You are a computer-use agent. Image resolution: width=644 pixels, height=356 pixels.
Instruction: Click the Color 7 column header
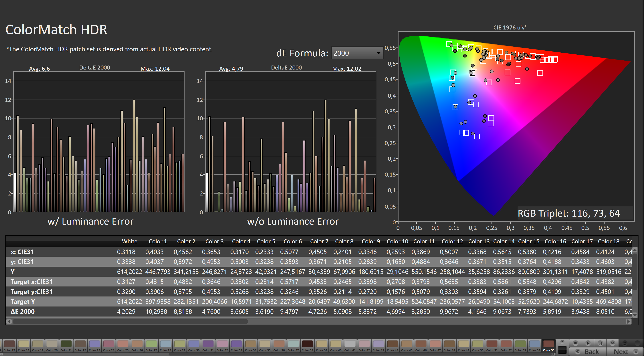319,241
